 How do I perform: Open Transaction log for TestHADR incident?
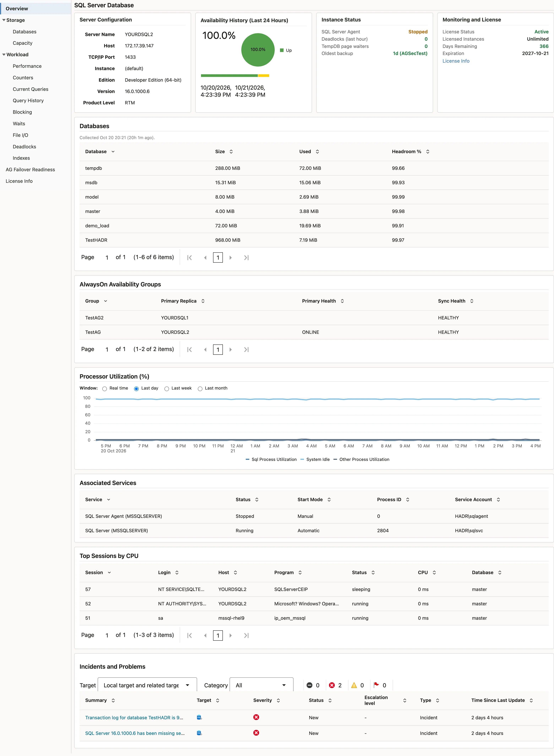(134, 717)
